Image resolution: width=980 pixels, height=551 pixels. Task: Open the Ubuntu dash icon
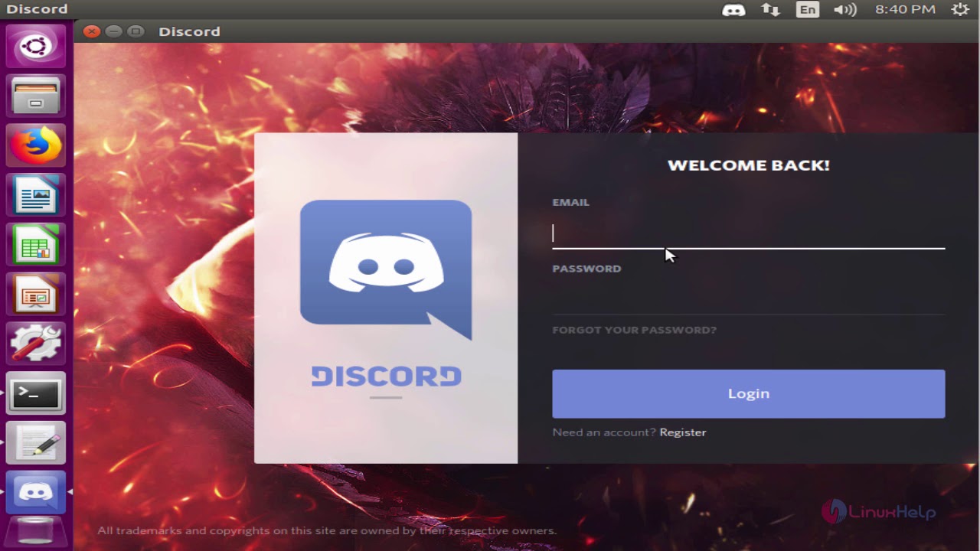click(x=35, y=45)
